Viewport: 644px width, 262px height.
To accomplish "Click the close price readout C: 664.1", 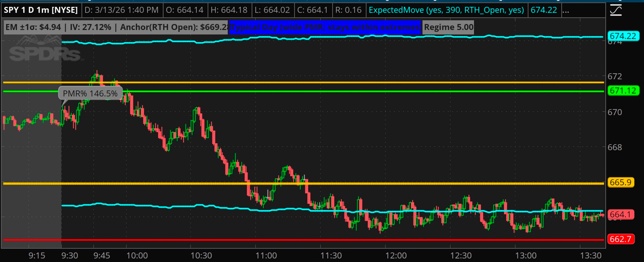I will [312, 10].
